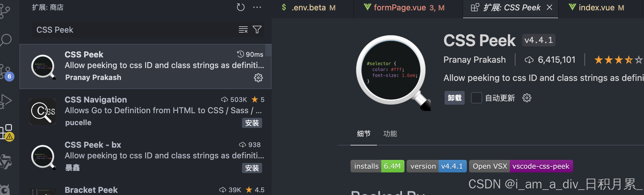Open the index.vue editor tab
This screenshot has height=195, width=644.
point(600,8)
